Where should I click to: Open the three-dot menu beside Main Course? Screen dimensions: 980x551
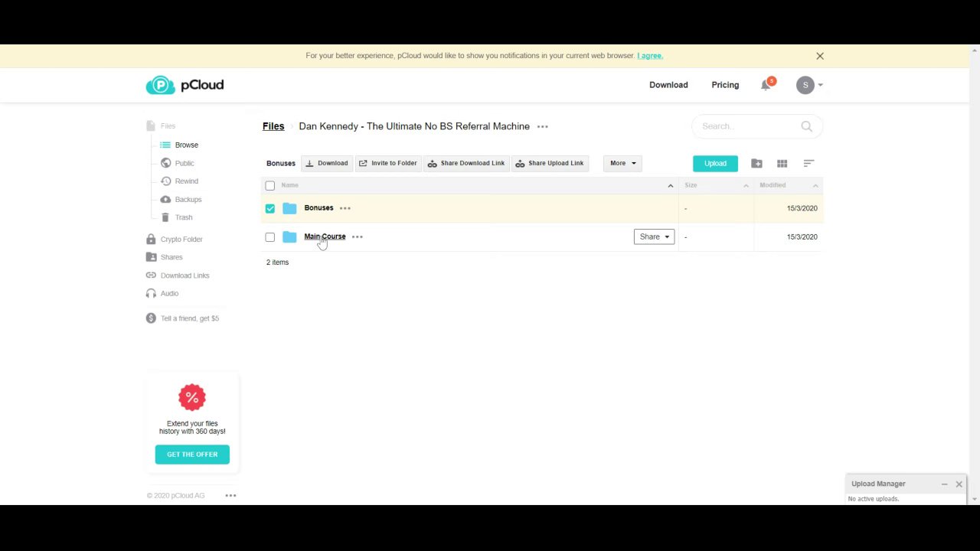coord(358,237)
